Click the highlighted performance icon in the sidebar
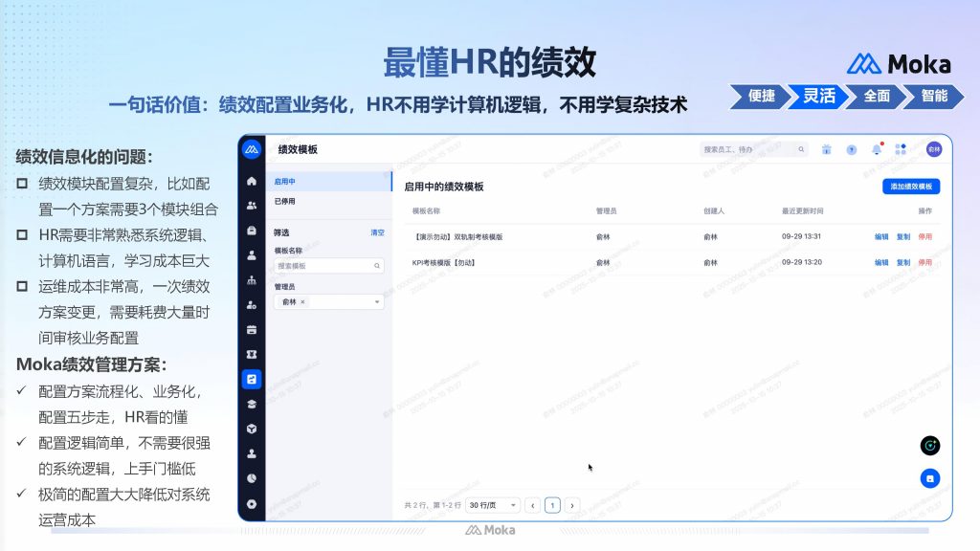 [252, 379]
